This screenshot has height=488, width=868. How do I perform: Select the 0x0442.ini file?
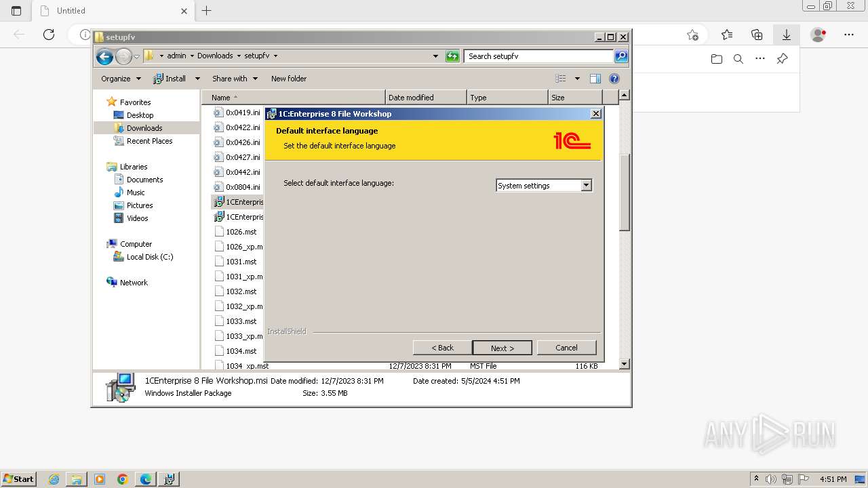pyautogui.click(x=237, y=172)
